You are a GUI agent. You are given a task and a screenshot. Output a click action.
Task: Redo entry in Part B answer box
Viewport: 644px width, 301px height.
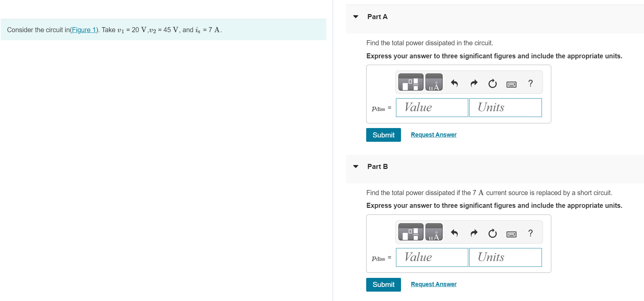tap(474, 233)
